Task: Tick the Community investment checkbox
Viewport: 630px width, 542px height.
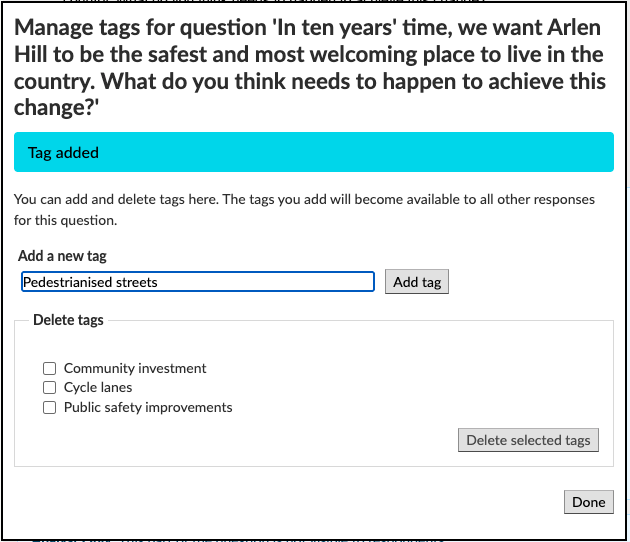Action: pyautogui.click(x=49, y=368)
